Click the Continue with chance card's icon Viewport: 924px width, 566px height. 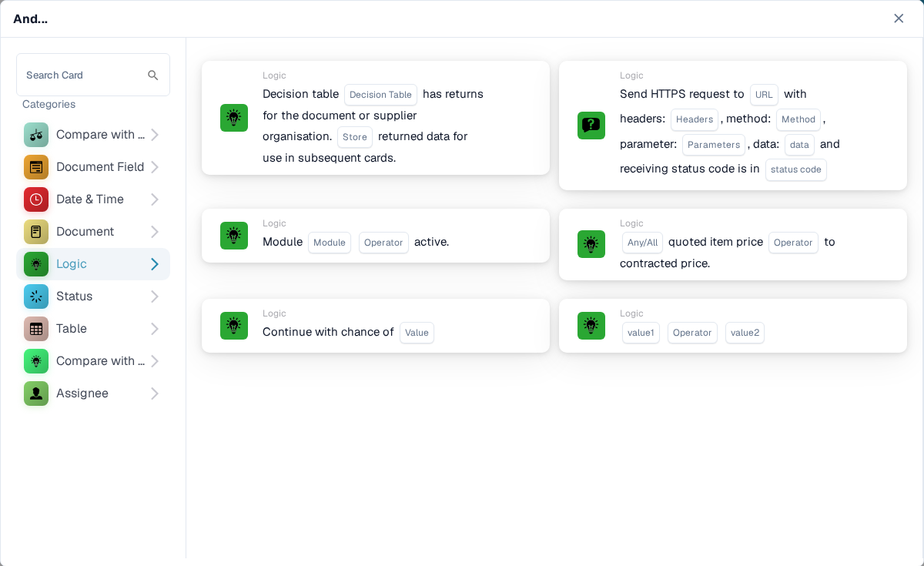pos(234,326)
